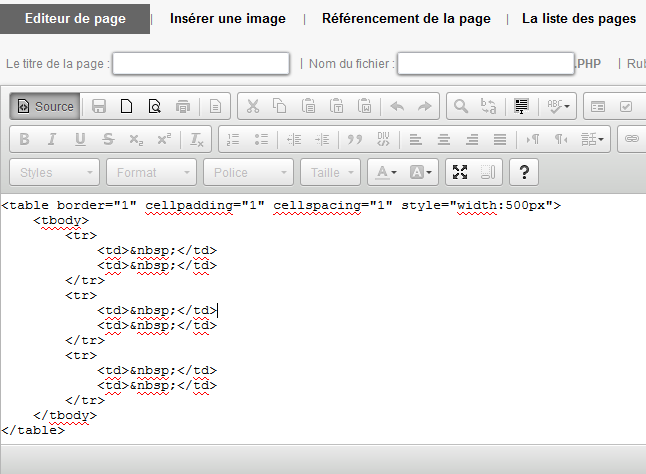646x474 pixels.
Task: Click the Cut scissors icon
Action: tap(252, 106)
